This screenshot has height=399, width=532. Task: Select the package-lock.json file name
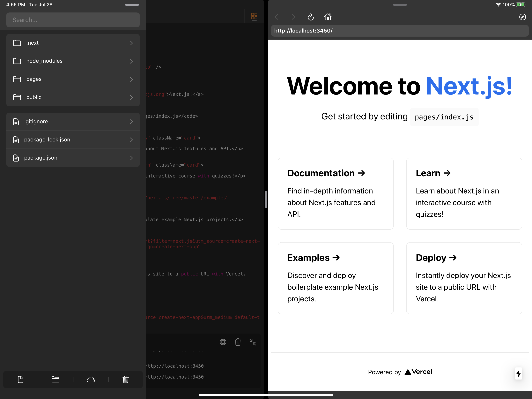pos(47,140)
